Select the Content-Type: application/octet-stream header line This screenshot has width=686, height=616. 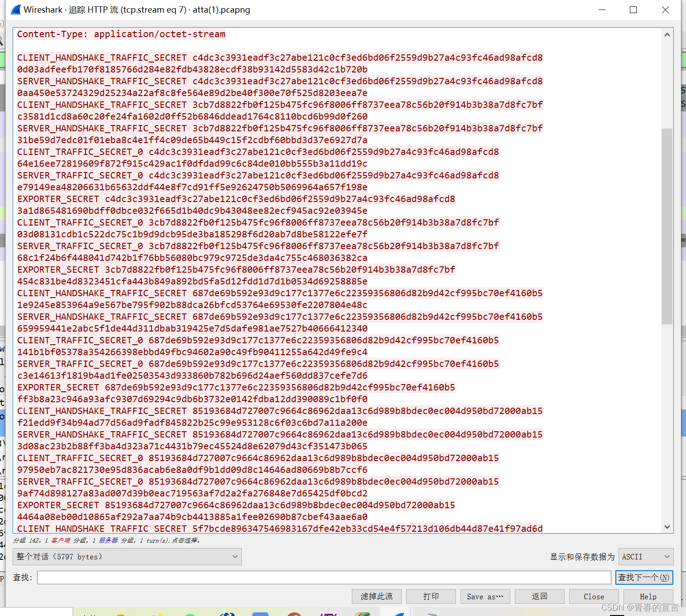121,34
